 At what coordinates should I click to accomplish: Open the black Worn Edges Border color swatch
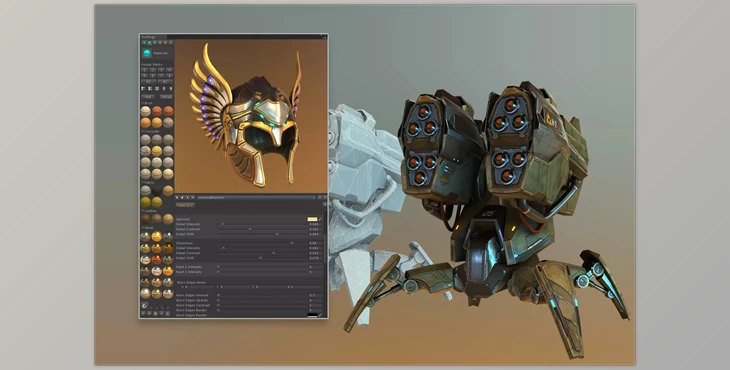click(312, 315)
